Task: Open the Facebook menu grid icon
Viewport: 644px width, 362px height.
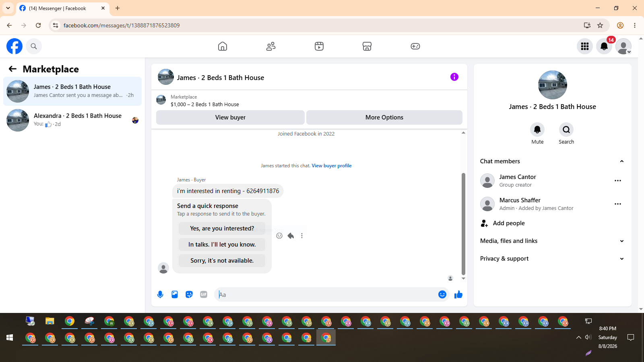Action: [x=585, y=46]
